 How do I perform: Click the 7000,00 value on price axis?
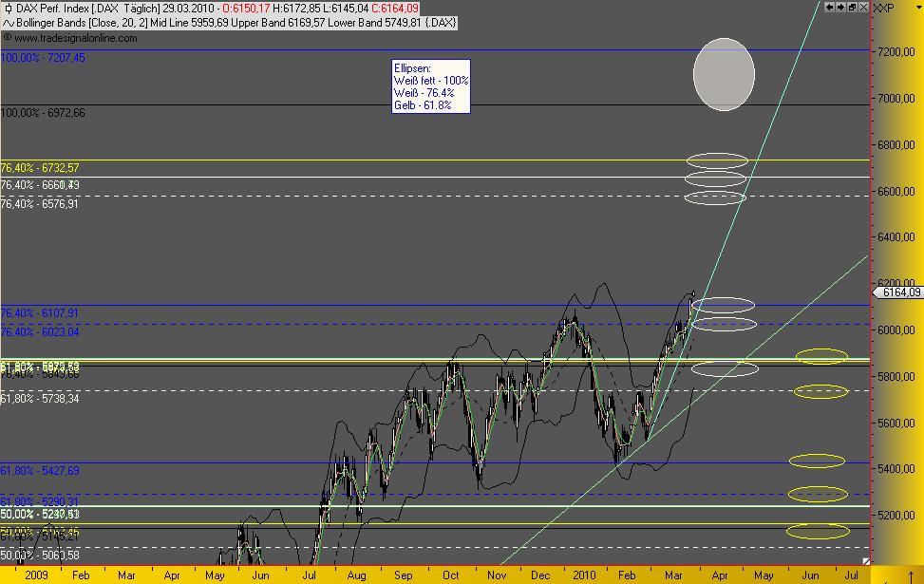(x=896, y=99)
